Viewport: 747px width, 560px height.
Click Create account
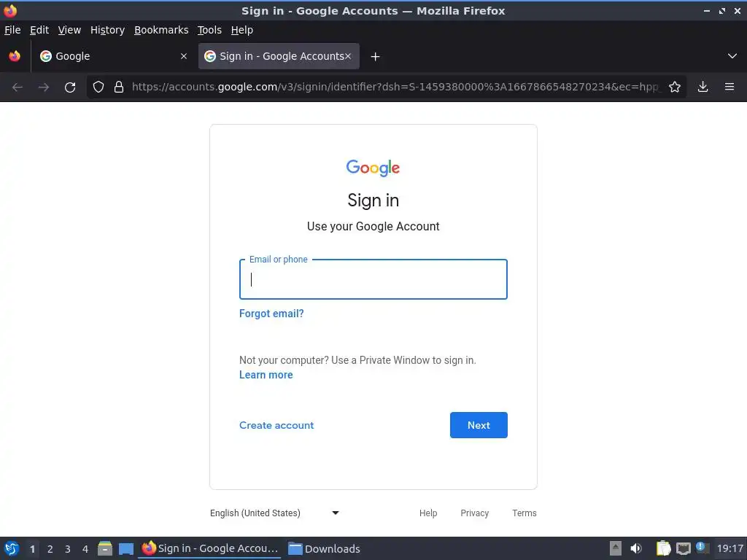[276, 425]
